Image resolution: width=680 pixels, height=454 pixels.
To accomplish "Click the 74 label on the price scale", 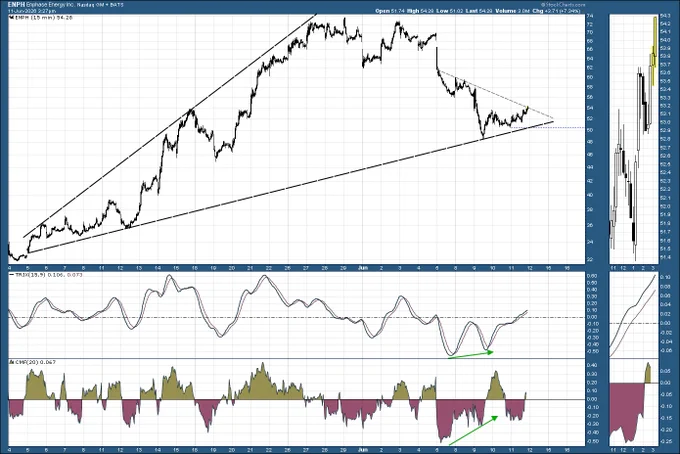I will pos(590,16).
